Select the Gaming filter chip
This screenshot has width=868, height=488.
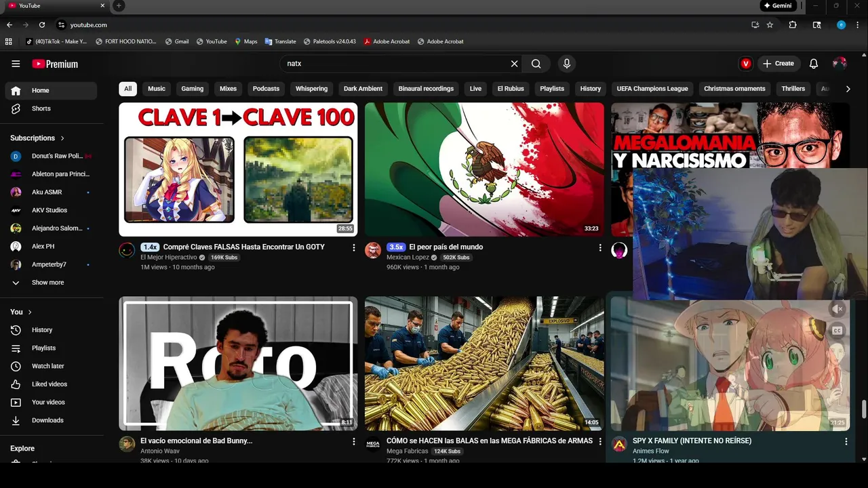[x=193, y=89]
